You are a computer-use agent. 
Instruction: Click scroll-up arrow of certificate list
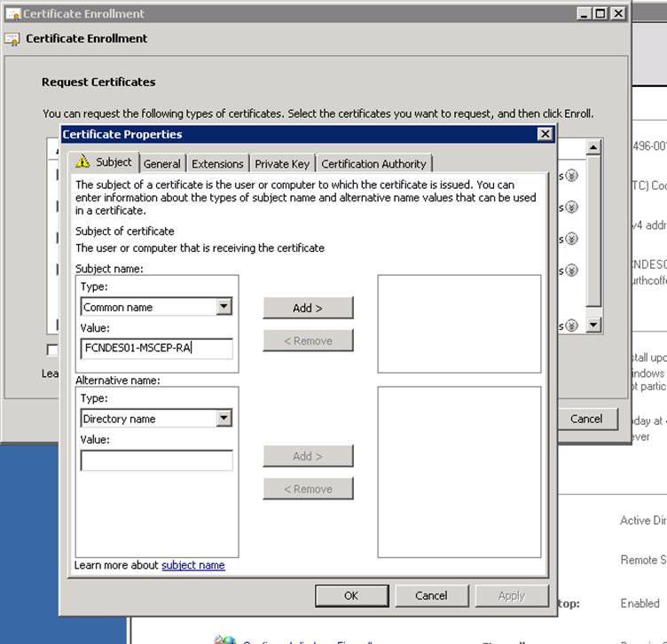coord(593,147)
